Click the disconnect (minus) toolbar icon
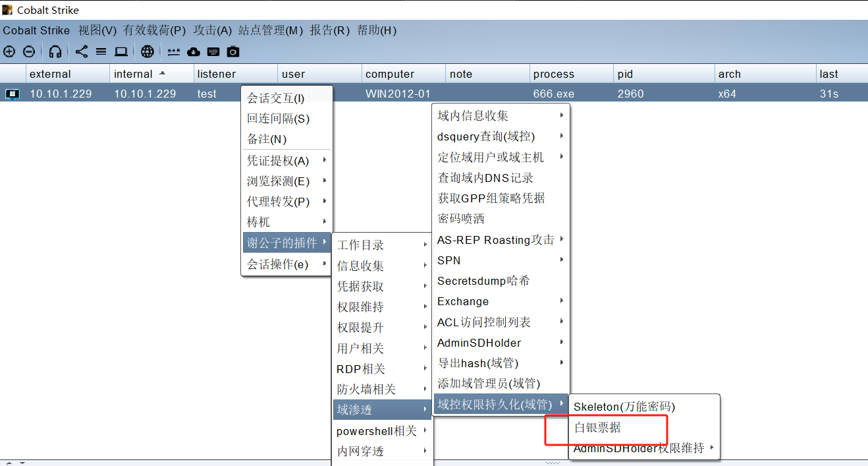 [x=29, y=51]
